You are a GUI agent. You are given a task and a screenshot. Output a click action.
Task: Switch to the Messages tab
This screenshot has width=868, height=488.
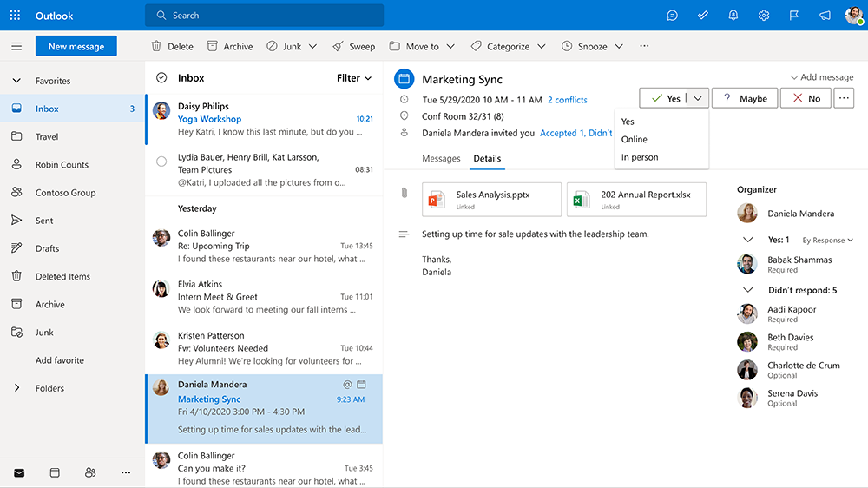point(441,159)
